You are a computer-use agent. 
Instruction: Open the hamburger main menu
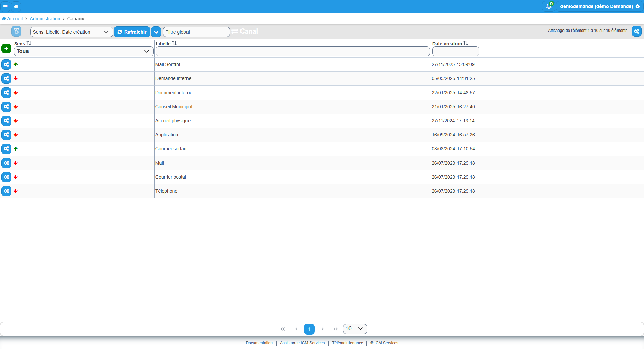(5, 7)
